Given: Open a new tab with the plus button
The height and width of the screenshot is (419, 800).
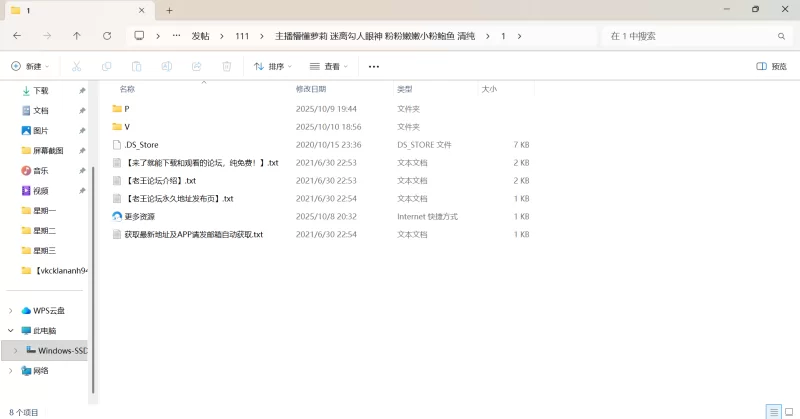Looking at the screenshot, I should coord(169,10).
